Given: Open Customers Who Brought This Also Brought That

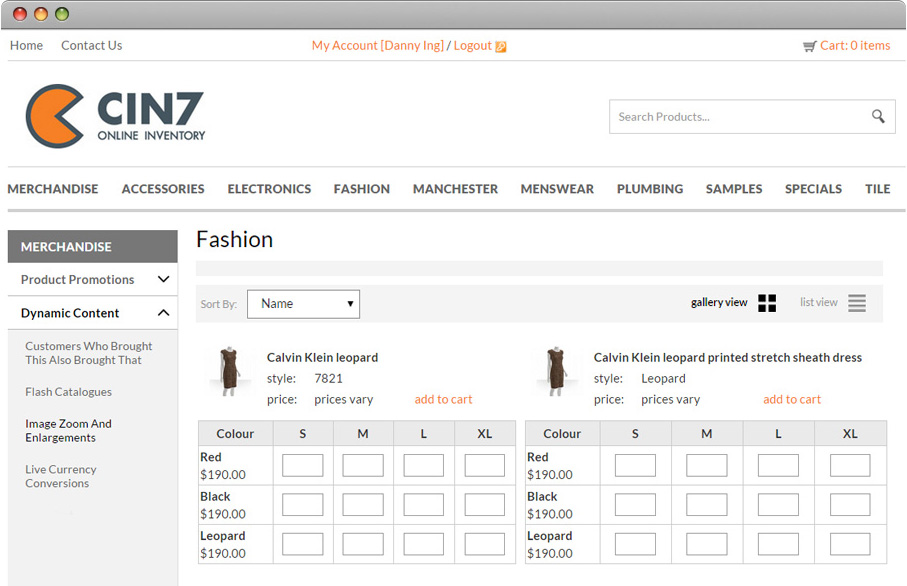Looking at the screenshot, I should coord(89,353).
